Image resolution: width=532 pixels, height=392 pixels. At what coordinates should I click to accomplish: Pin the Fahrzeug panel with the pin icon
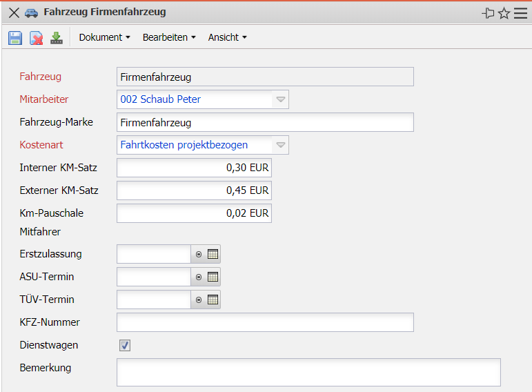489,13
